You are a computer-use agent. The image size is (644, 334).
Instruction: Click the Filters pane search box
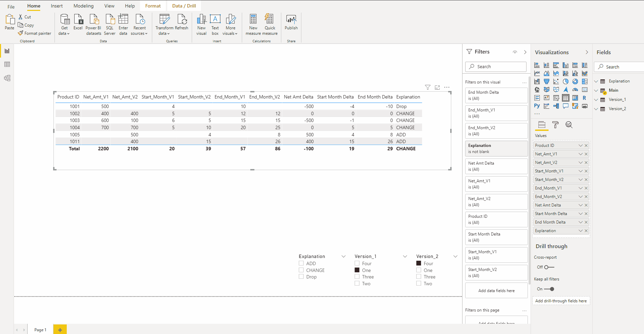496,66
